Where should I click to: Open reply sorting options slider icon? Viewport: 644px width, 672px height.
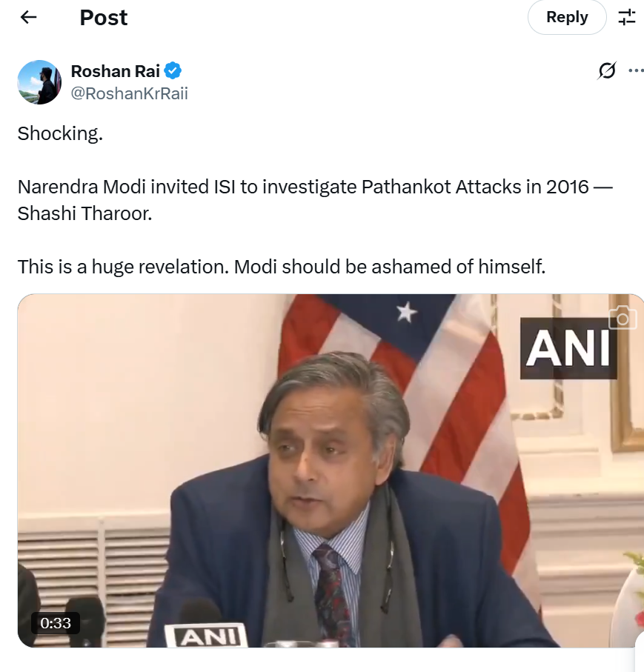627,17
